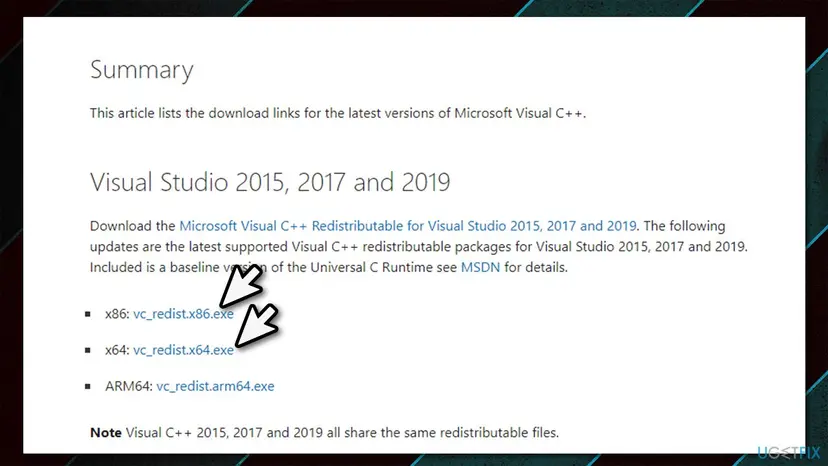
Task: Download vc_redist.x64.exe
Action: coord(183,350)
